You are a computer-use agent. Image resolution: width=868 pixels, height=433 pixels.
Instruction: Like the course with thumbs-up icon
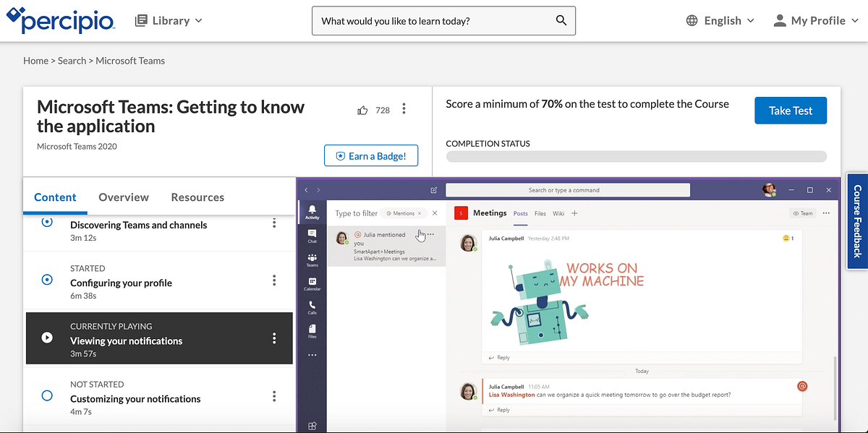363,110
